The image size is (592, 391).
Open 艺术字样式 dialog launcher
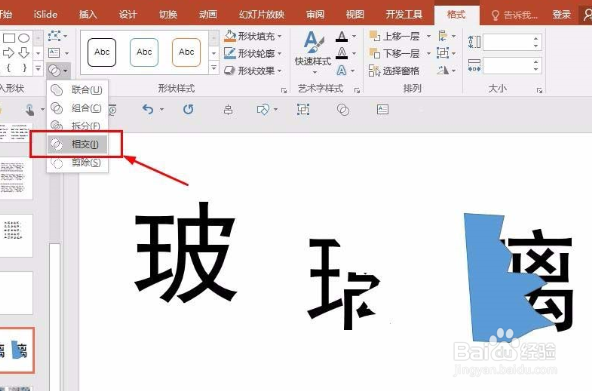(357, 90)
